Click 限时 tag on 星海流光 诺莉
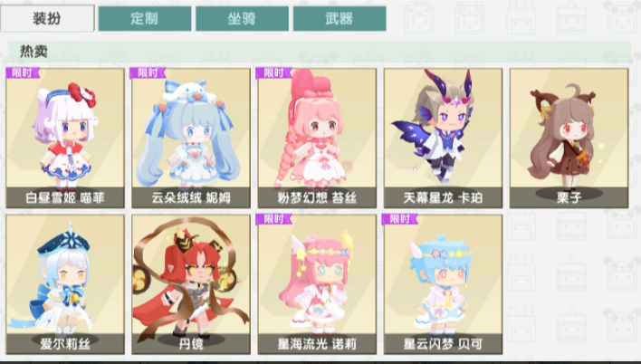641x364 pixels. (x=274, y=219)
